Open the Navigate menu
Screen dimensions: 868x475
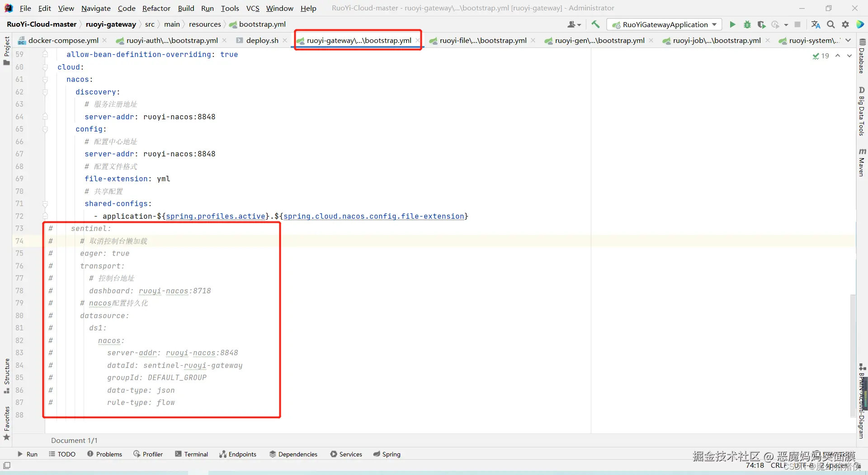(96, 8)
